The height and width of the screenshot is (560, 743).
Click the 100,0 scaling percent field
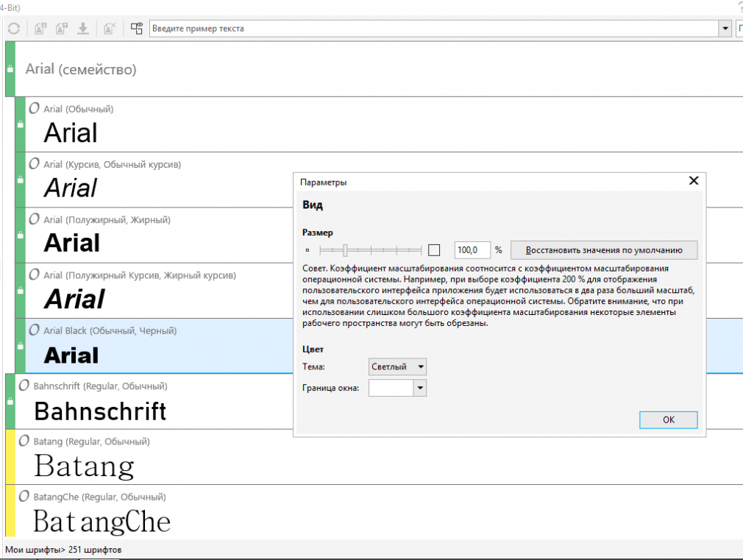coord(472,250)
